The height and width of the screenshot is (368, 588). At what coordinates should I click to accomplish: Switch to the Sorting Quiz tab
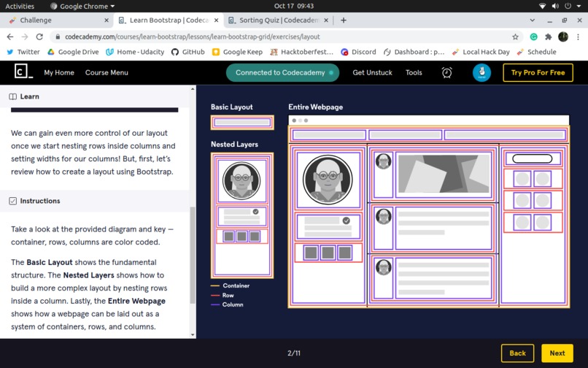tap(277, 20)
